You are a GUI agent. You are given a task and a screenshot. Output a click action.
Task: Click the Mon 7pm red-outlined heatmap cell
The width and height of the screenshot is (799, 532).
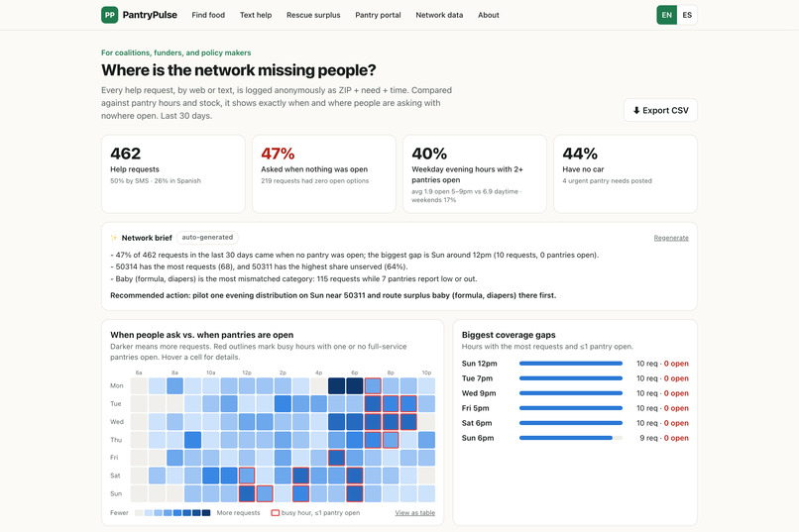point(373,386)
